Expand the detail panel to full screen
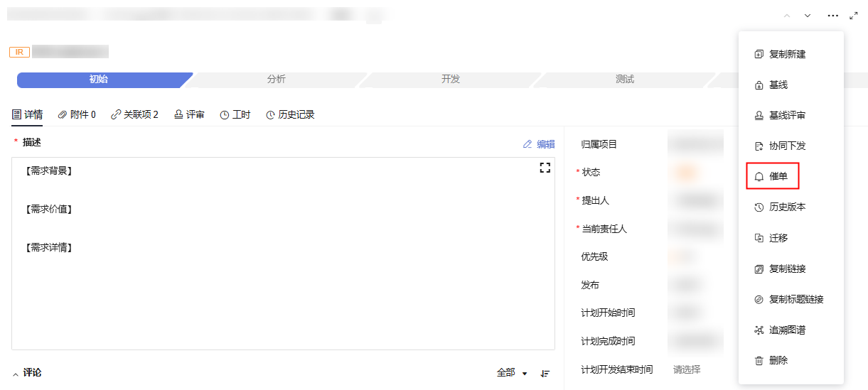868x390 pixels. click(x=854, y=16)
